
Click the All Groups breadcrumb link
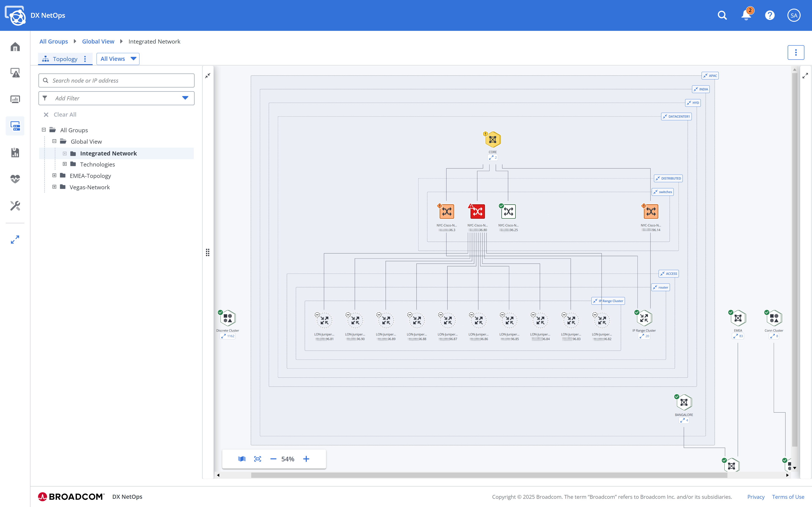(53, 41)
